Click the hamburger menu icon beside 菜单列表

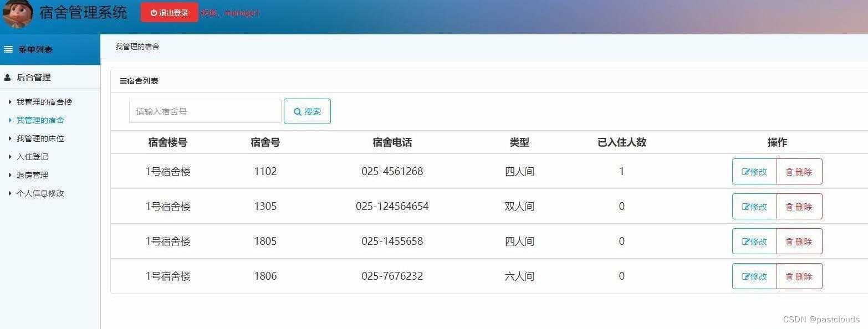8,49
